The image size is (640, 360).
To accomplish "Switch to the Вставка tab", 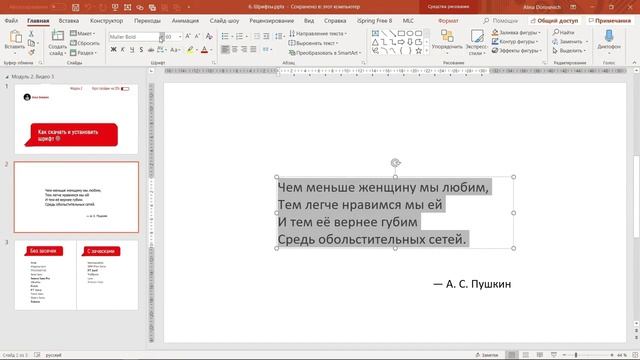I will (x=69, y=20).
